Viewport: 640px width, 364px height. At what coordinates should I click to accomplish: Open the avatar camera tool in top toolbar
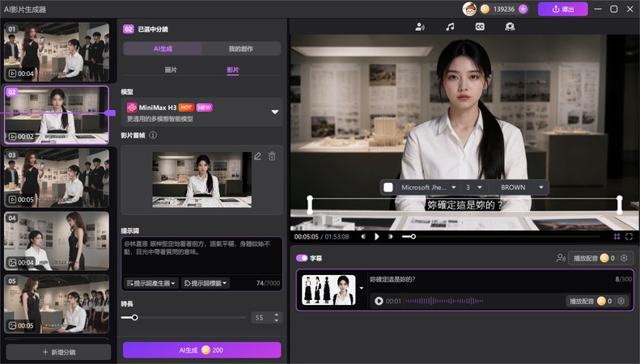[x=510, y=27]
